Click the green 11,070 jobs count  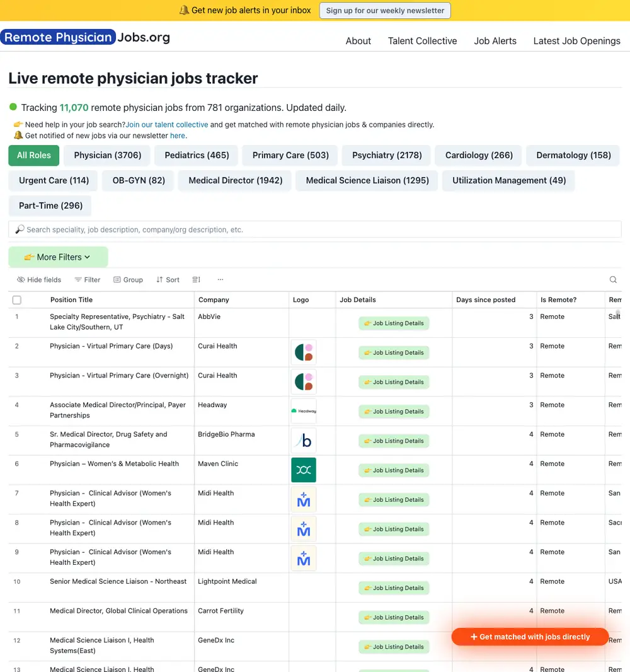pos(74,107)
